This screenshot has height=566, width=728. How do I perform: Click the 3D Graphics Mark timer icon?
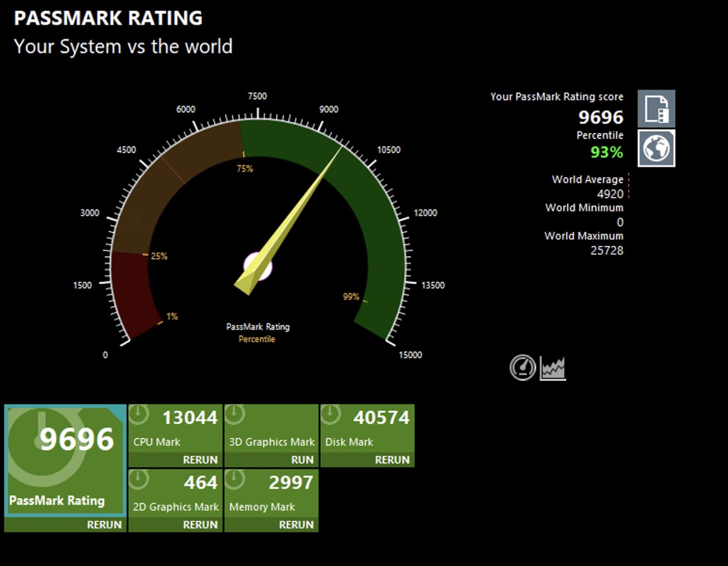coord(235,415)
